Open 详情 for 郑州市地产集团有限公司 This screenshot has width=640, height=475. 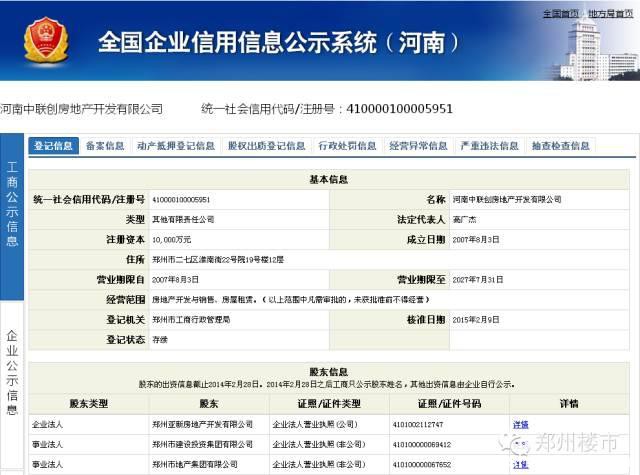tap(520, 464)
